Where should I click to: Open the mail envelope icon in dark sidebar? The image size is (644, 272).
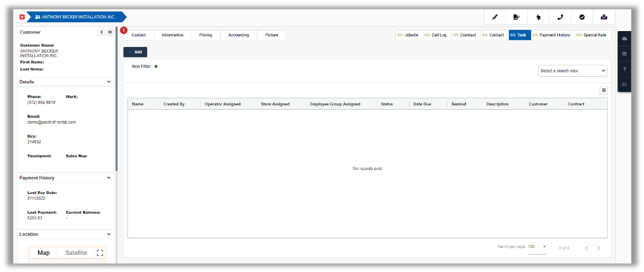pyautogui.click(x=625, y=84)
